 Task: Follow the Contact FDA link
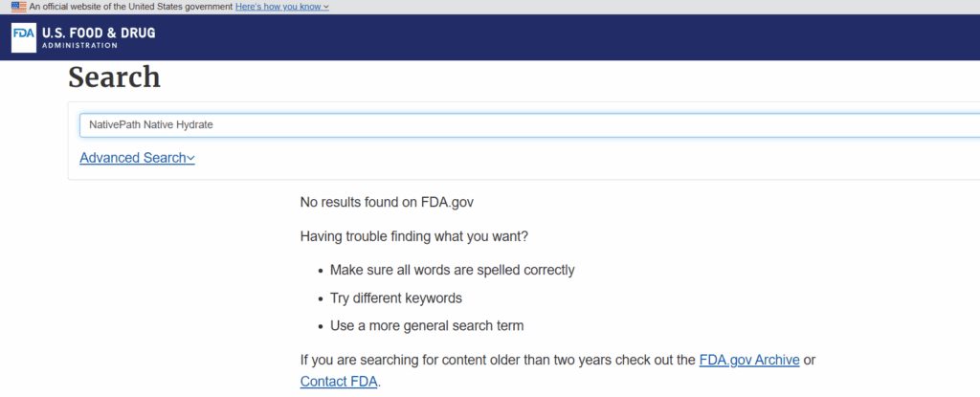[x=339, y=382]
